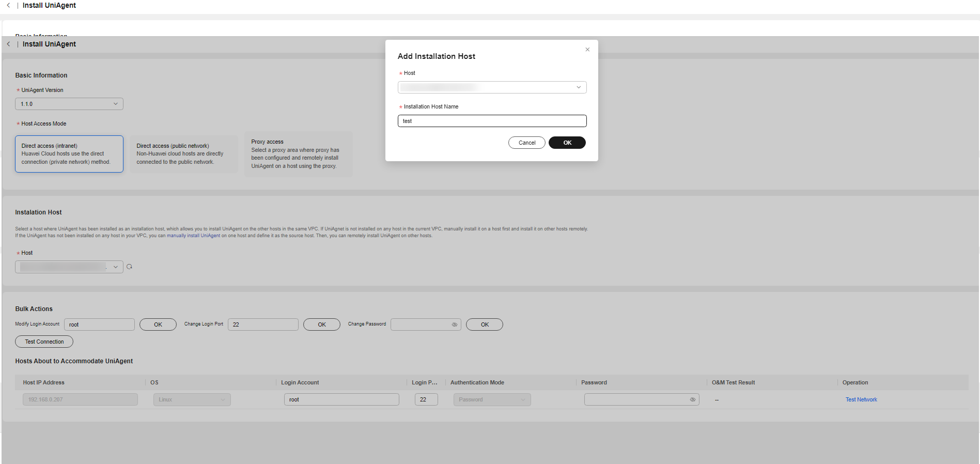Image resolution: width=980 pixels, height=464 pixels.
Task: Click the bulk Change Password field
Action: point(426,324)
